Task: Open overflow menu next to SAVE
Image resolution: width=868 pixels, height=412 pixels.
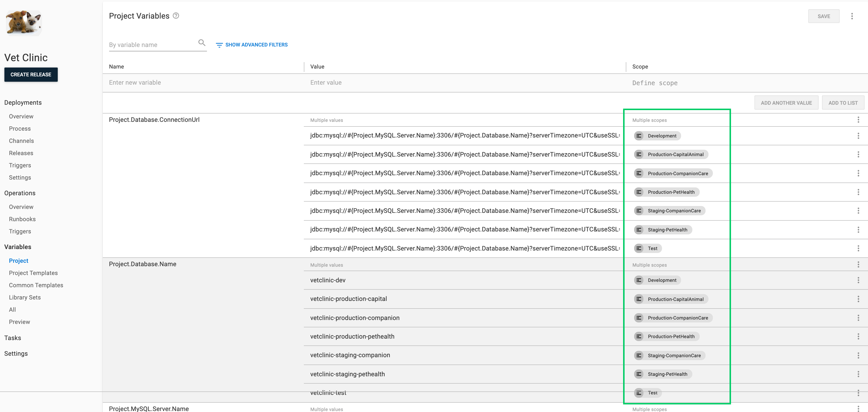Action: [852, 16]
